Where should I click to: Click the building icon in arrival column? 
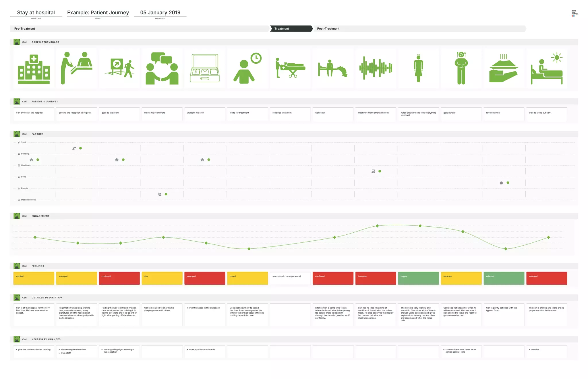pos(31,160)
